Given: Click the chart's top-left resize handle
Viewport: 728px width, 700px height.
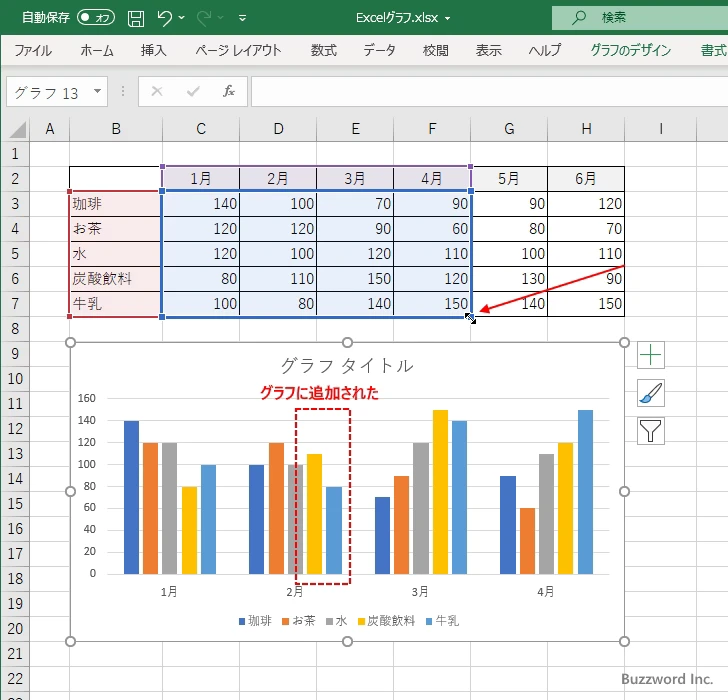Looking at the screenshot, I should coord(70,343).
